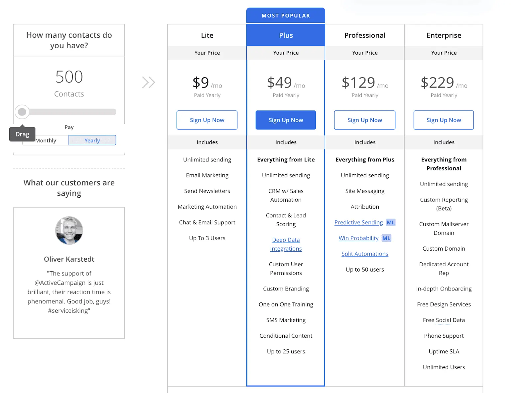The height and width of the screenshot is (393, 532).
Task: Click Attribution feature
Action: (x=365, y=206)
